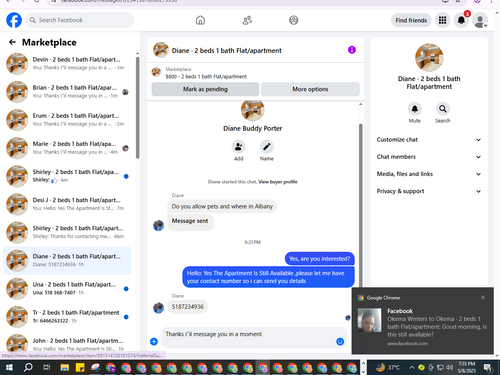
Task: Click Diane's avatar next to her phone number message
Action: click(x=158, y=307)
